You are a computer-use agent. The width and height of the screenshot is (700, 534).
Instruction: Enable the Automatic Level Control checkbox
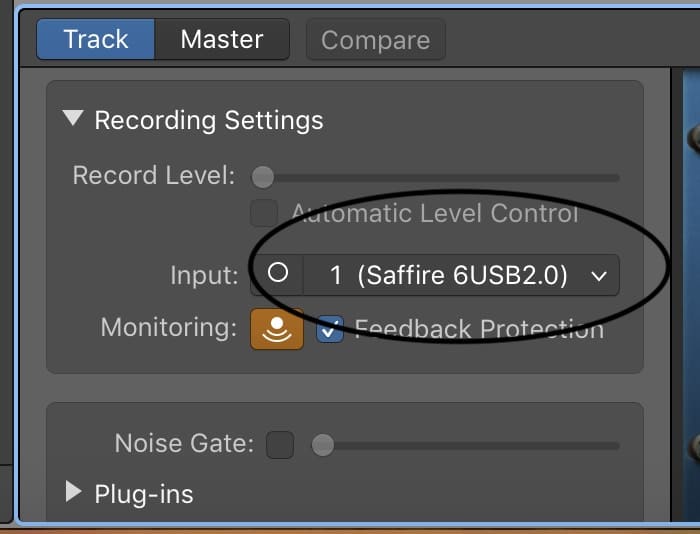[x=264, y=213]
